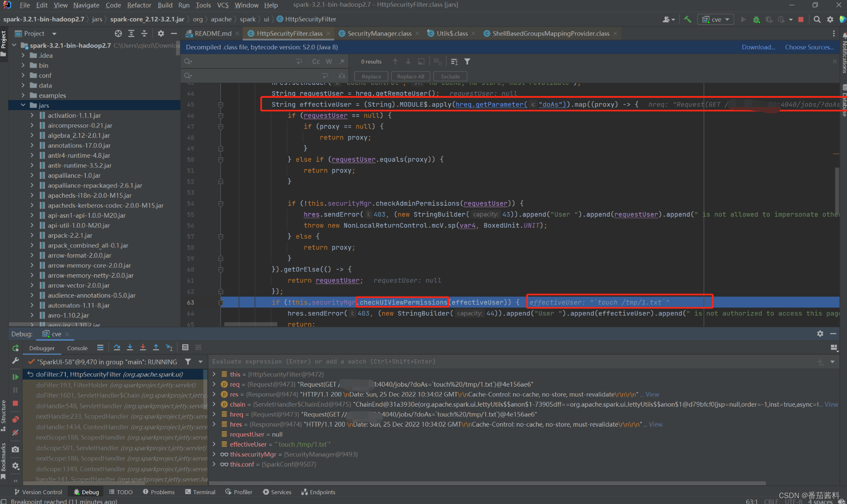The width and height of the screenshot is (847, 504).
Task: Toggle Preserve Case in replace field
Action: coord(342,76)
